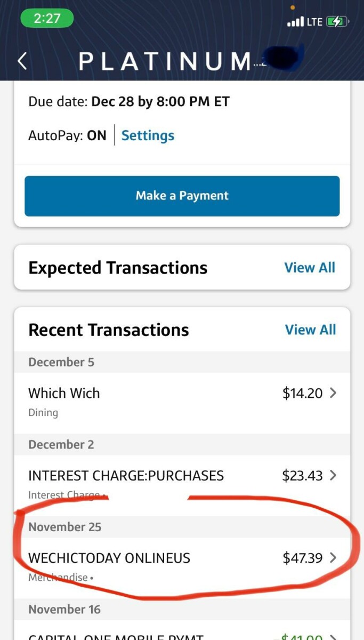This screenshot has width=364, height=640.
Task: View All expected transactions
Action: coord(310,268)
